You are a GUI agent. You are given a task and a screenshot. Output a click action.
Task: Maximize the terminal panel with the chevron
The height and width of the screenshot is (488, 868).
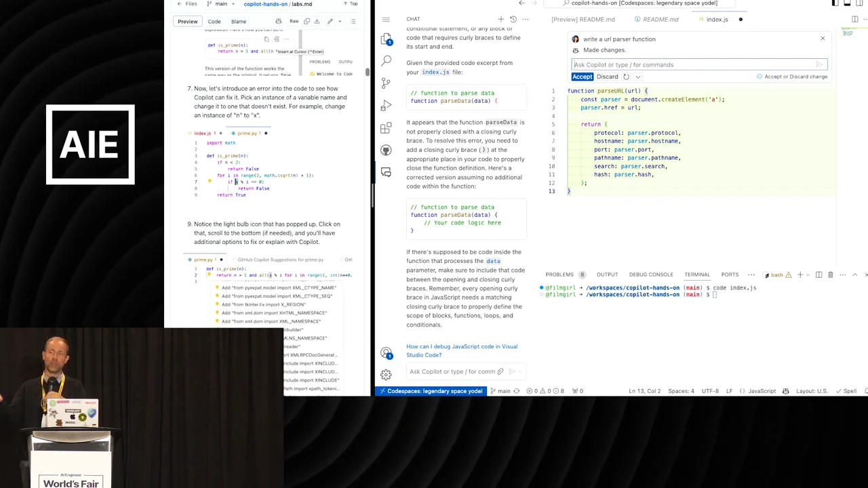click(x=854, y=274)
